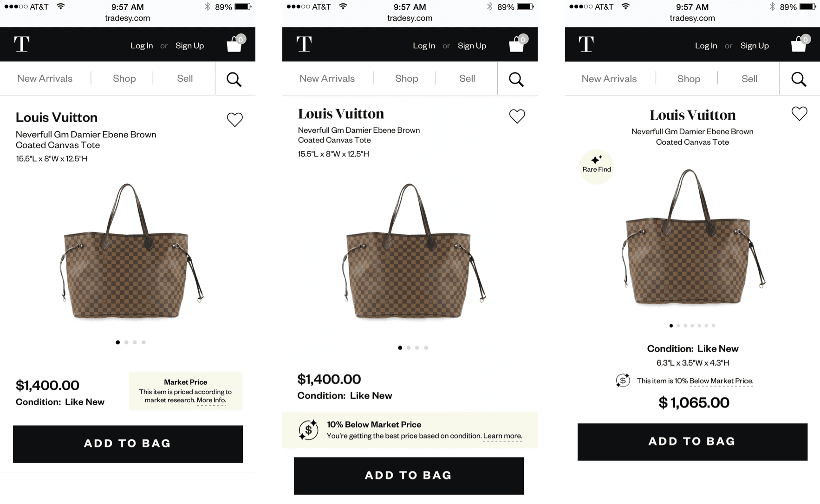Image resolution: width=820 pixels, height=504 pixels.
Task: Select the Sell tab on right screen
Action: (749, 79)
